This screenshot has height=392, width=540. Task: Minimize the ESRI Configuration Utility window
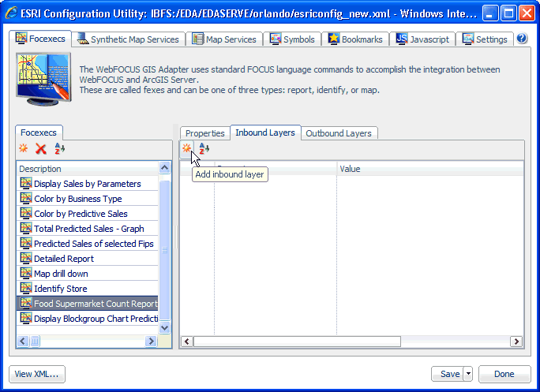click(490, 13)
